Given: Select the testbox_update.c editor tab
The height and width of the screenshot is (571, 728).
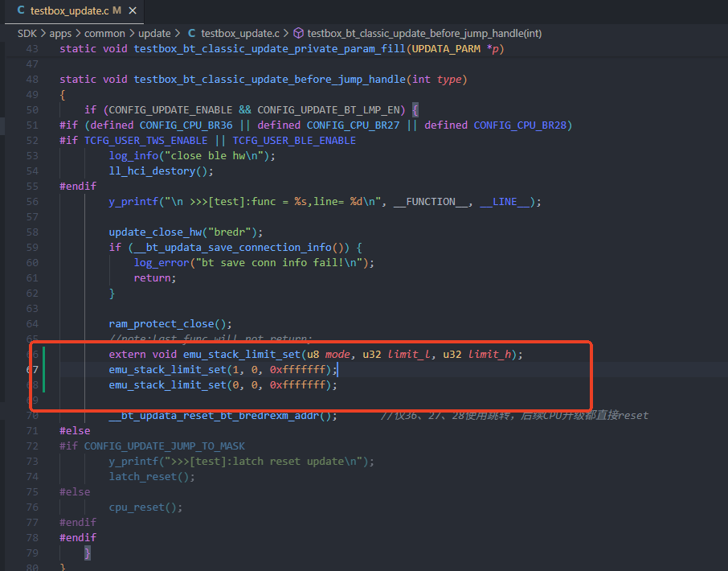Looking at the screenshot, I should click(x=74, y=11).
